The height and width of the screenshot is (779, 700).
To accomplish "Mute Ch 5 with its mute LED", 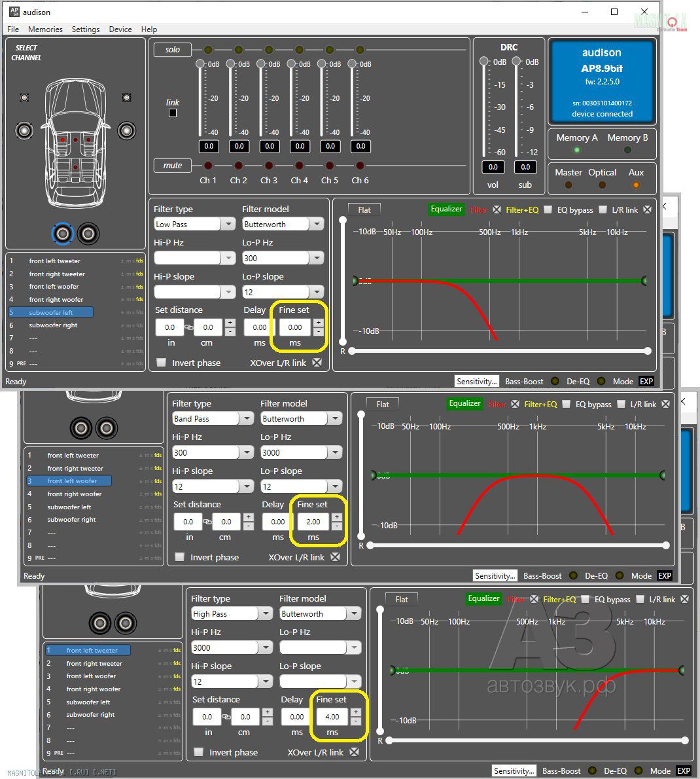I will pos(330,166).
